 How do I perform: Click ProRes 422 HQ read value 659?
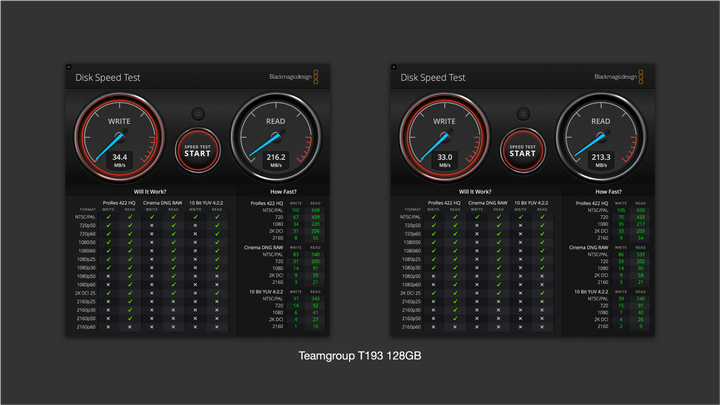(x=315, y=210)
